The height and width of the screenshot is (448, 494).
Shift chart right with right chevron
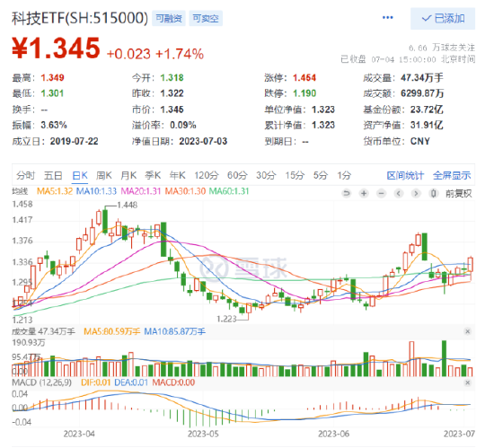pos(416,193)
